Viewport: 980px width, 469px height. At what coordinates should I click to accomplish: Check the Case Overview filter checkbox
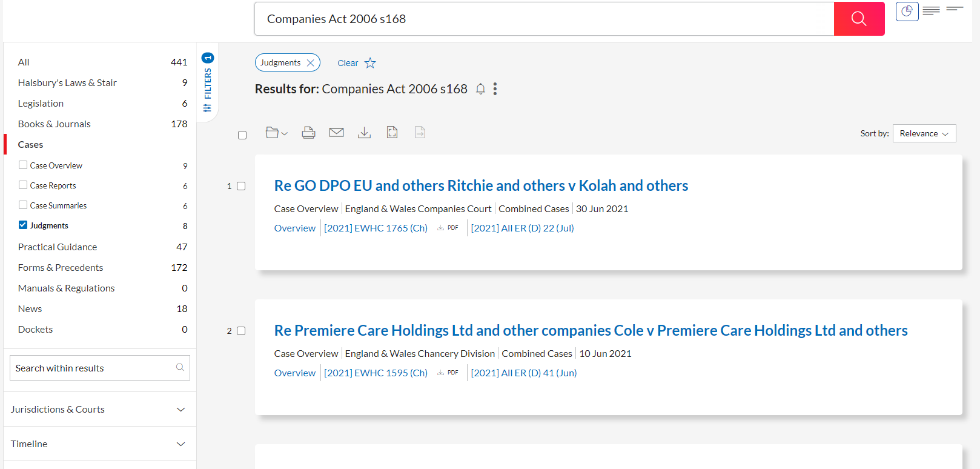tap(23, 165)
